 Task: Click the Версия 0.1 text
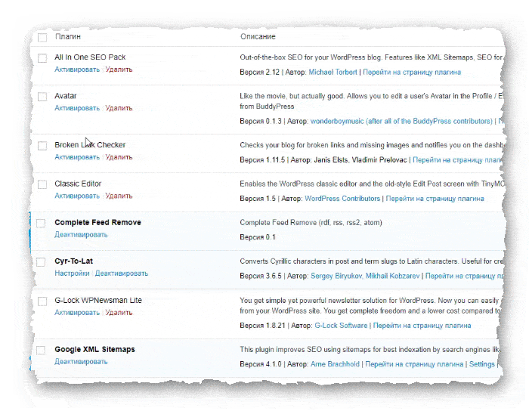(258, 237)
